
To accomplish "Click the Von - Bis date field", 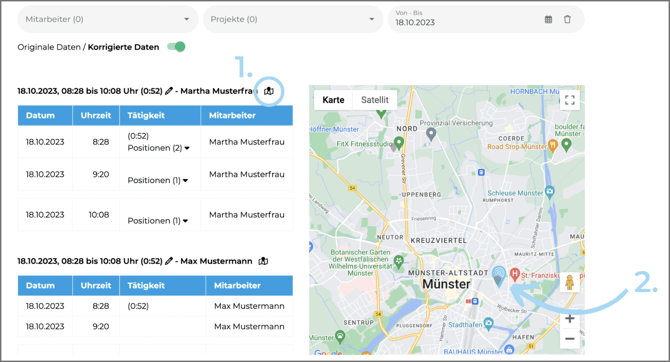I will pos(466,19).
